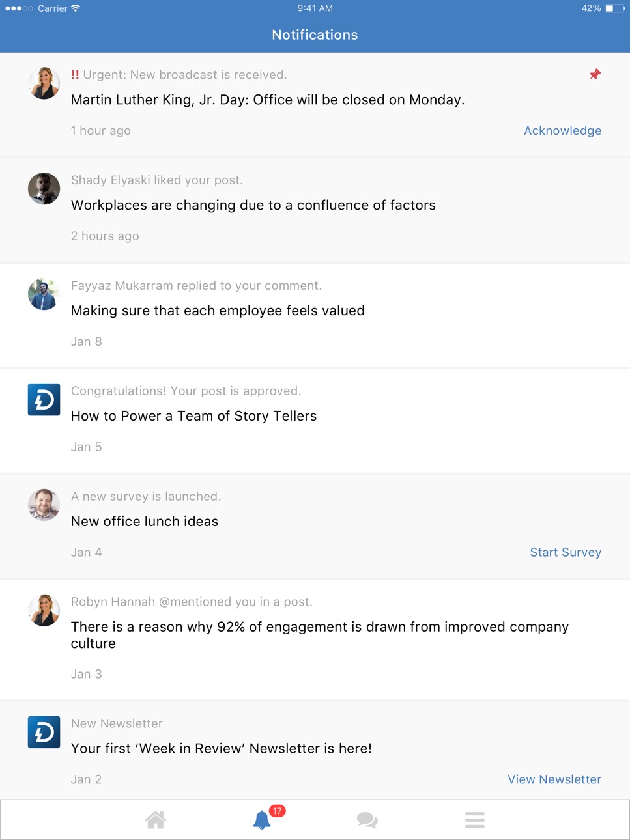630x840 pixels.
Task: Tap the avatar next to the survey notification
Action: pos(44,505)
